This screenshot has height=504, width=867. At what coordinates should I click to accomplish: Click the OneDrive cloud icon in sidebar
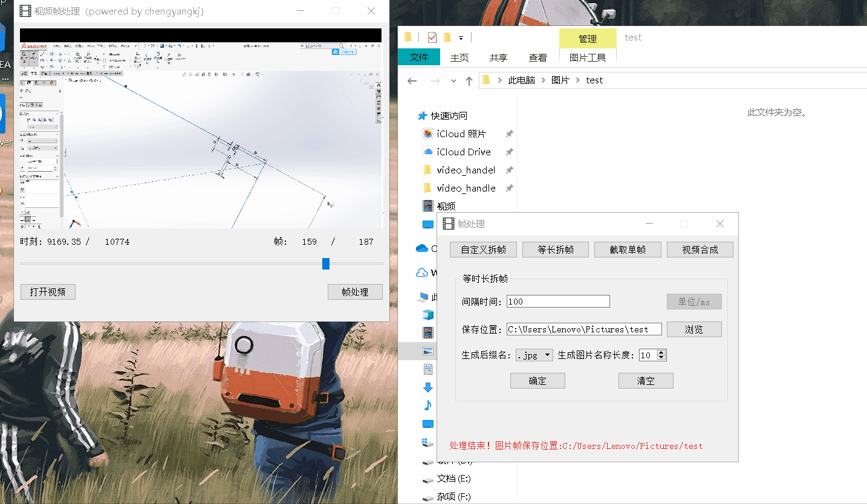(x=422, y=248)
